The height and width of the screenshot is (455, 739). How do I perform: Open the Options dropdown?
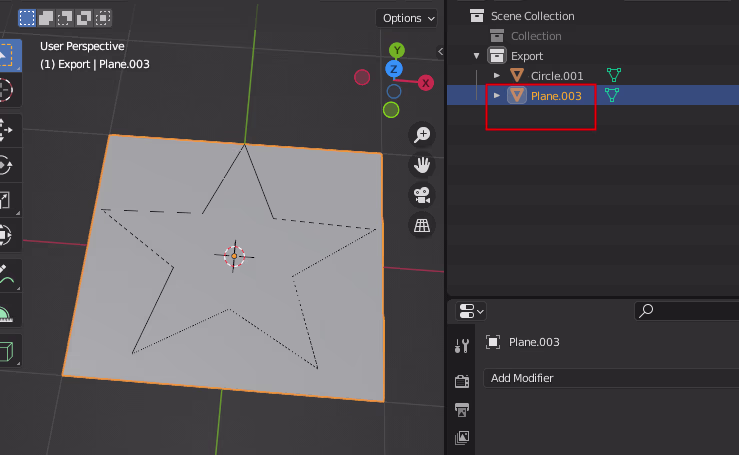point(407,18)
